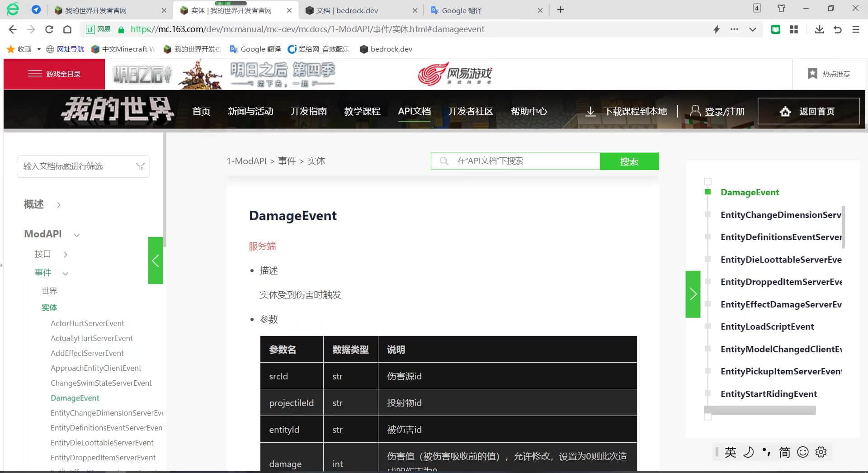
Task: Click the browser forward arrow
Action: tap(31, 29)
